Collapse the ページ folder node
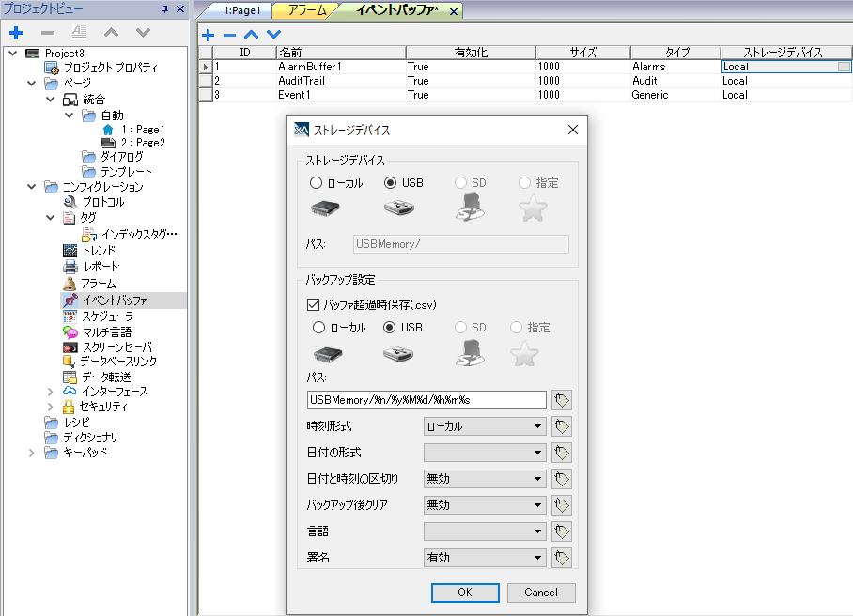 [x=32, y=84]
